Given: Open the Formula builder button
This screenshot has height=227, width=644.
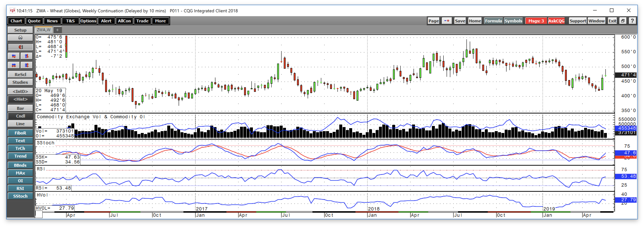Looking at the screenshot, I should click(x=493, y=21).
